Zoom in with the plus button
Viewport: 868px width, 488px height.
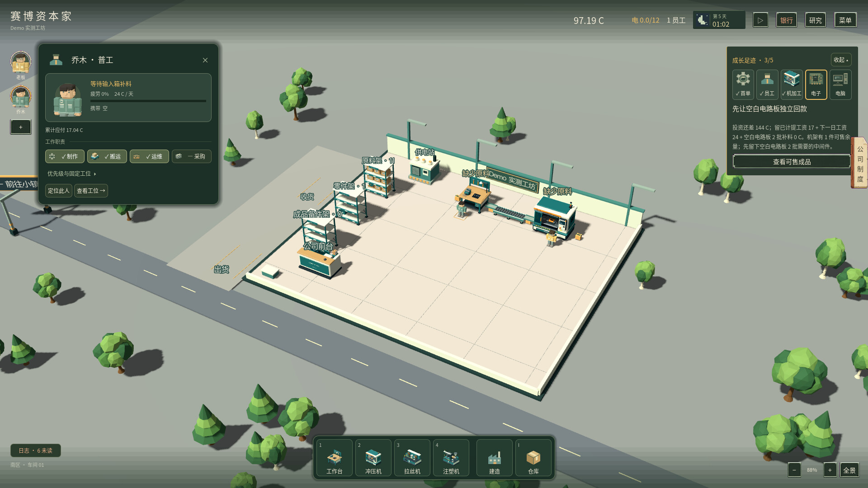tap(830, 470)
